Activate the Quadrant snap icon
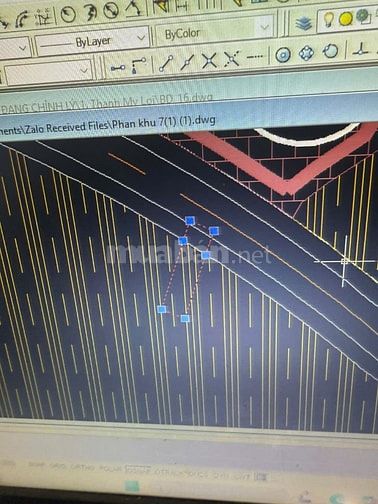Viewport: 378px width, 504px height. [x=306, y=53]
